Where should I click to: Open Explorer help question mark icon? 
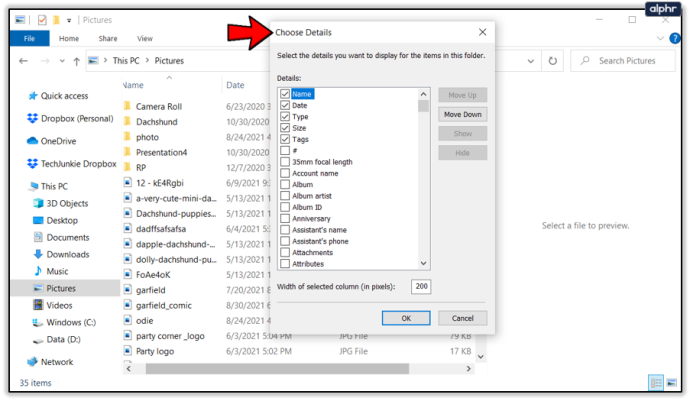pyautogui.click(x=675, y=38)
